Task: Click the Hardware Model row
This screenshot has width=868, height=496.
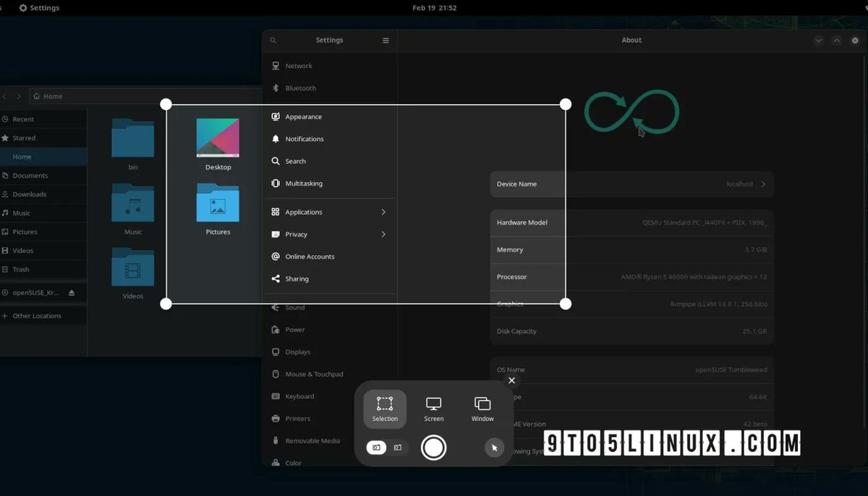Action: click(632, 223)
